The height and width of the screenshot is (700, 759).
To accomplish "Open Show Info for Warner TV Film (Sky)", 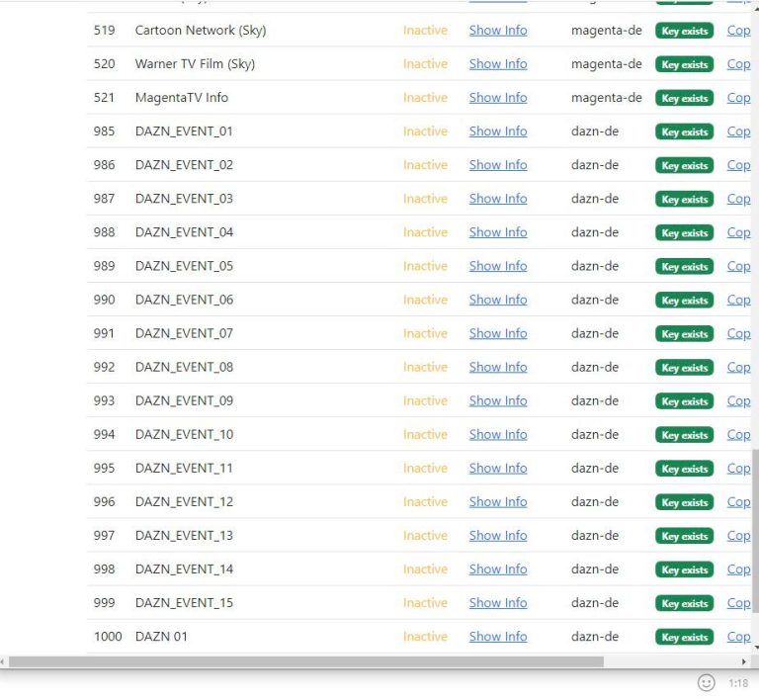I will (x=497, y=64).
